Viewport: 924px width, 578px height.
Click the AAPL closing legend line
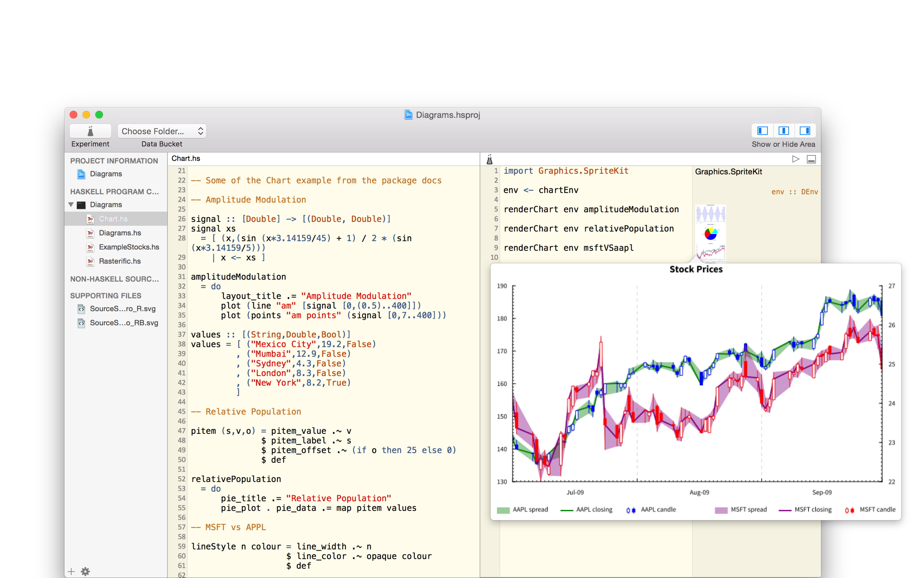tap(567, 510)
